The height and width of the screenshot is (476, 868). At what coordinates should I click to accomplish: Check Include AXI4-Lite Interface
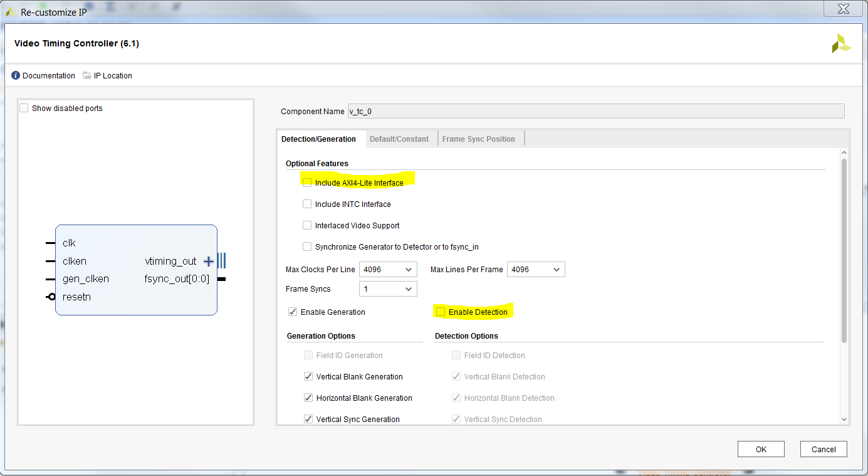pos(307,182)
